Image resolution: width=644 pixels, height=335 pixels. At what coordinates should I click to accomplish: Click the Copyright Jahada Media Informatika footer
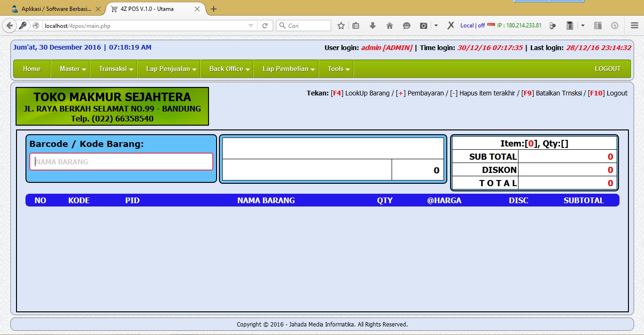pos(322,325)
